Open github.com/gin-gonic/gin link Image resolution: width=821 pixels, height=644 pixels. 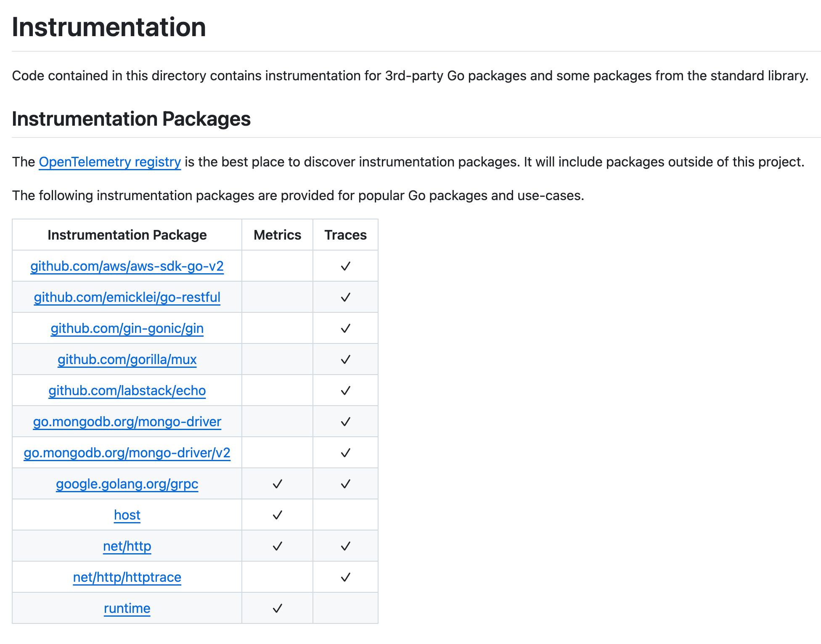(x=127, y=328)
